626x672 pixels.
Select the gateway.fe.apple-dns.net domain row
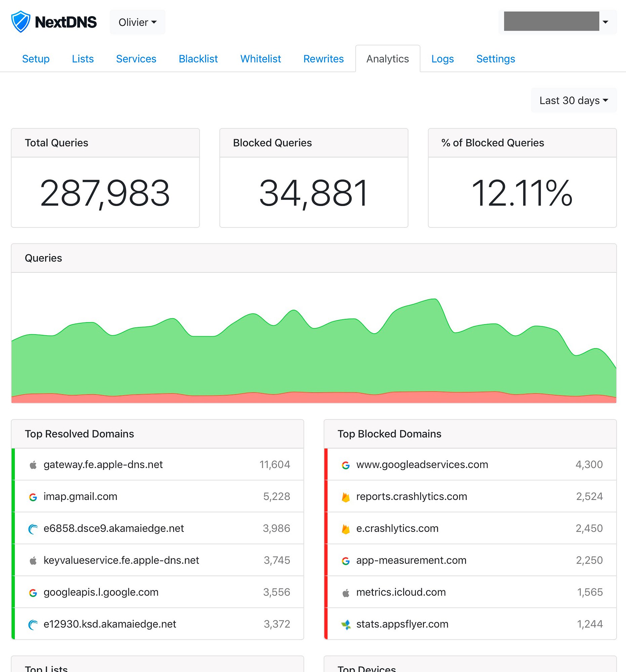coord(158,464)
